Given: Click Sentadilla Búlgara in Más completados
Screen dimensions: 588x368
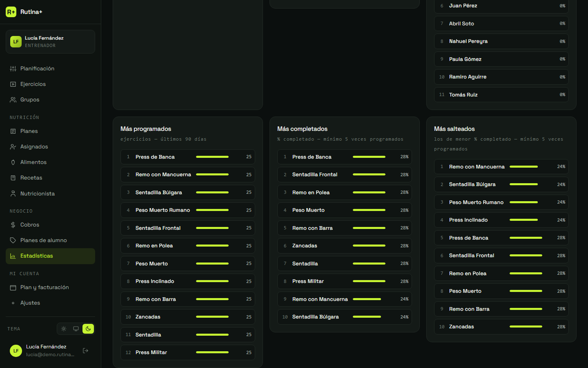Looking at the screenshot, I should pos(345,317).
